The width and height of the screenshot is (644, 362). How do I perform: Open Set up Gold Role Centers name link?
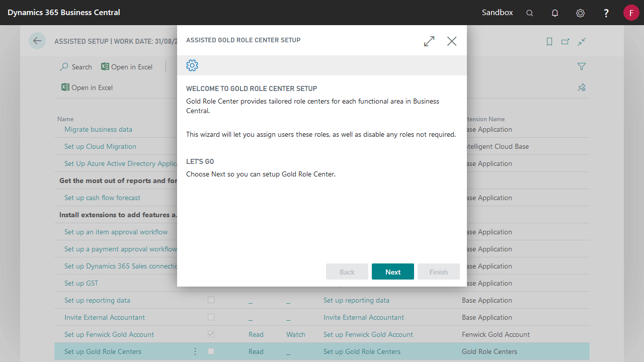tap(103, 351)
